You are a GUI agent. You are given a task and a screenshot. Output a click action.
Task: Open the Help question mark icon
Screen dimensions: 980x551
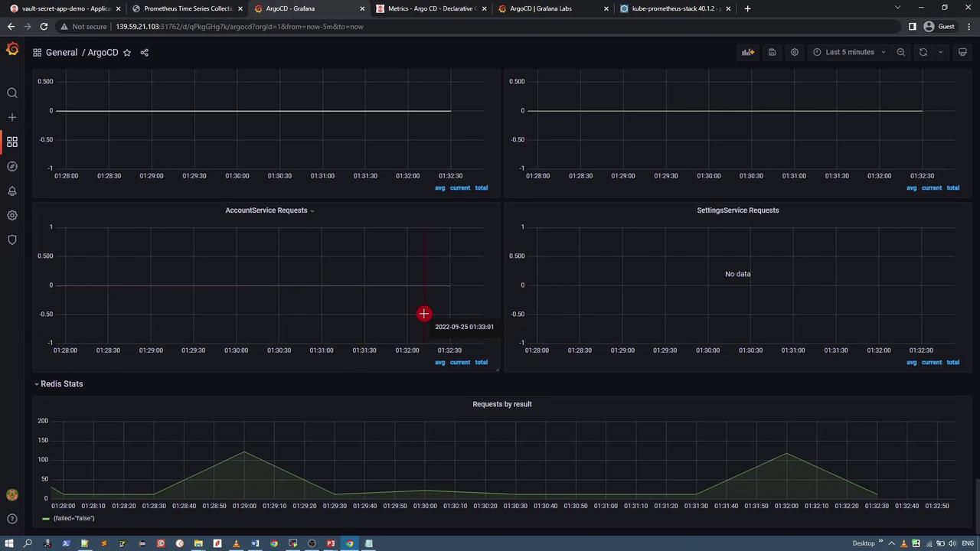point(12,519)
